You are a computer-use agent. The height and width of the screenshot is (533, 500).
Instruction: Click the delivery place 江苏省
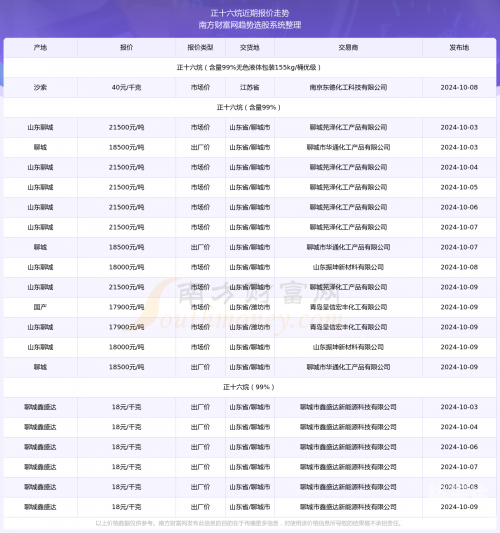pyautogui.click(x=250, y=87)
